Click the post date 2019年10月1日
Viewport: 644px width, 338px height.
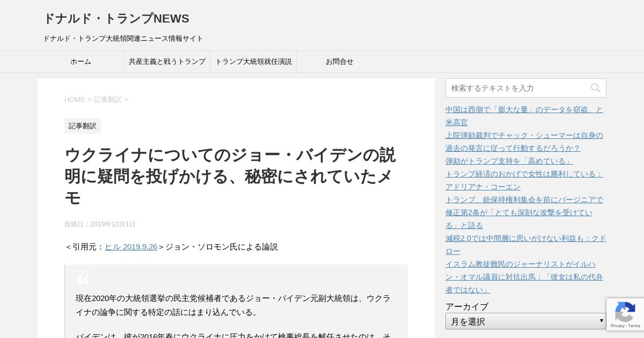pos(113,224)
